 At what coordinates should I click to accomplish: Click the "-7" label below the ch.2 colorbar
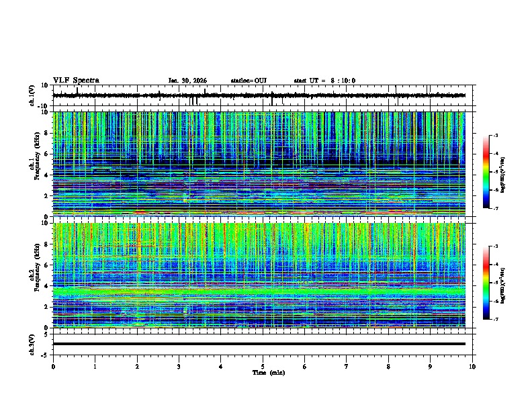(x=496, y=319)
